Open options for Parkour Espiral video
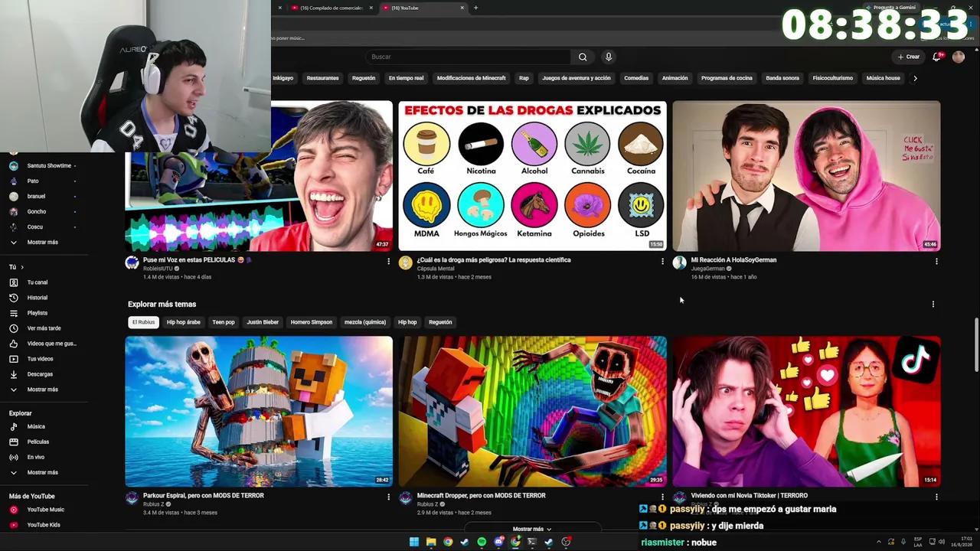This screenshot has height=551, width=980. 388,497
